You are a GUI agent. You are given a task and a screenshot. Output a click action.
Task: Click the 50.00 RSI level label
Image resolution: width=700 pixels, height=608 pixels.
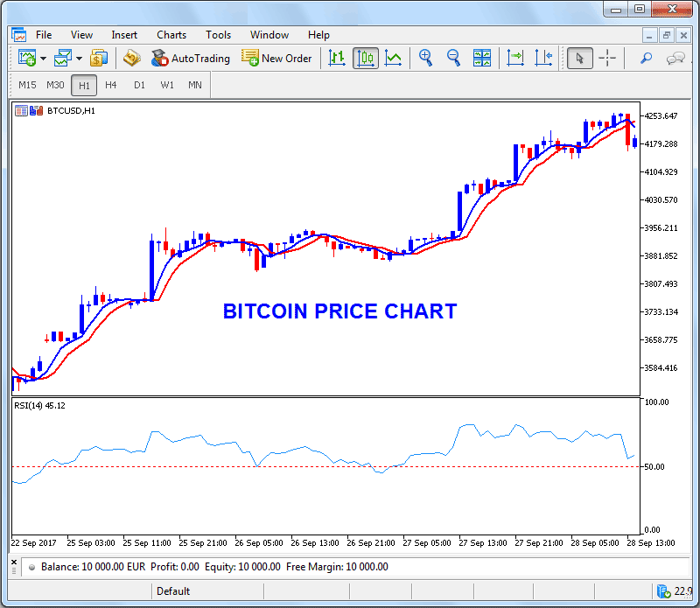point(654,466)
